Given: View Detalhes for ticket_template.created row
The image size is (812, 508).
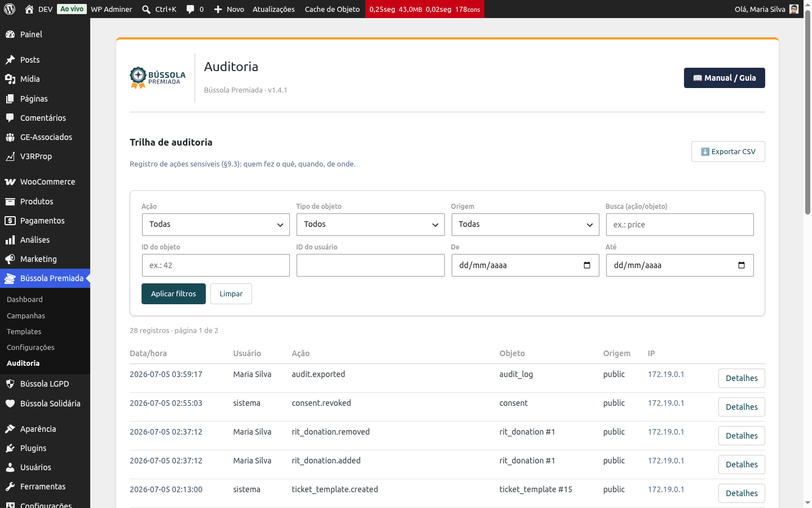Looking at the screenshot, I should pyautogui.click(x=742, y=493).
